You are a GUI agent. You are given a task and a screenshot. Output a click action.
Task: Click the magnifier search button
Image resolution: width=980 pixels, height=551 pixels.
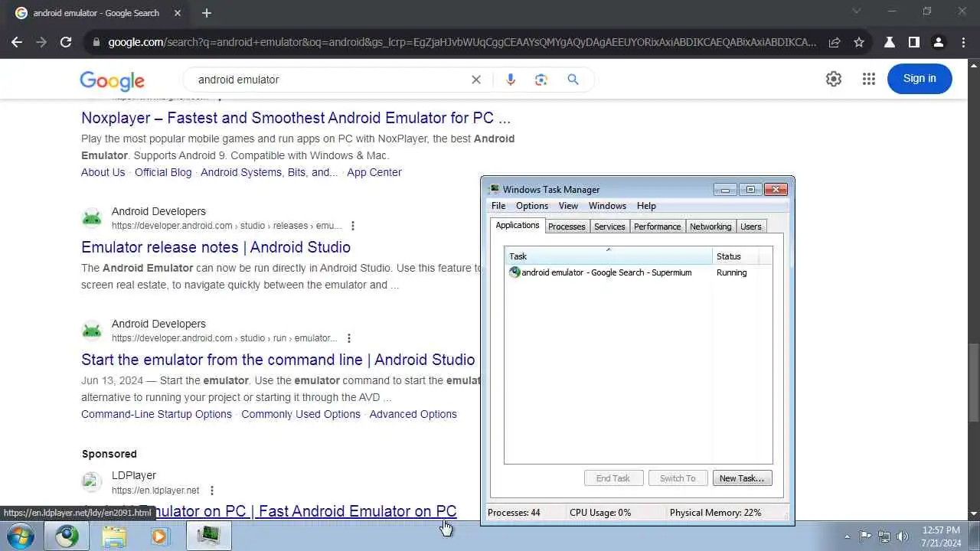click(573, 80)
